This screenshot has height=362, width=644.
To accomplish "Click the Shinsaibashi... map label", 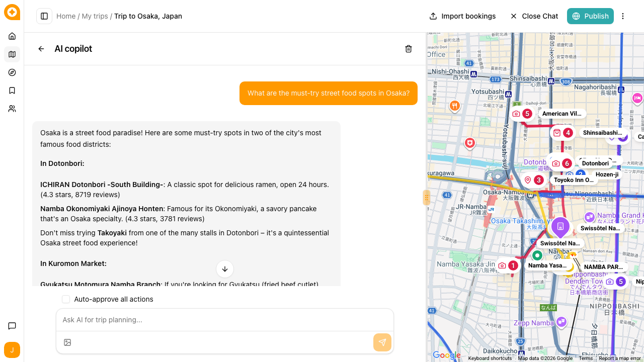I will (x=602, y=133).
